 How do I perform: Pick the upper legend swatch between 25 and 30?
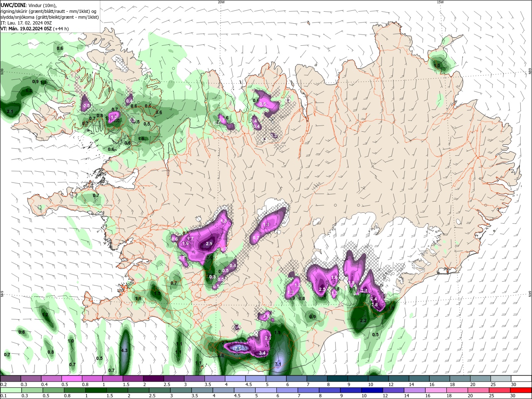[501, 379]
